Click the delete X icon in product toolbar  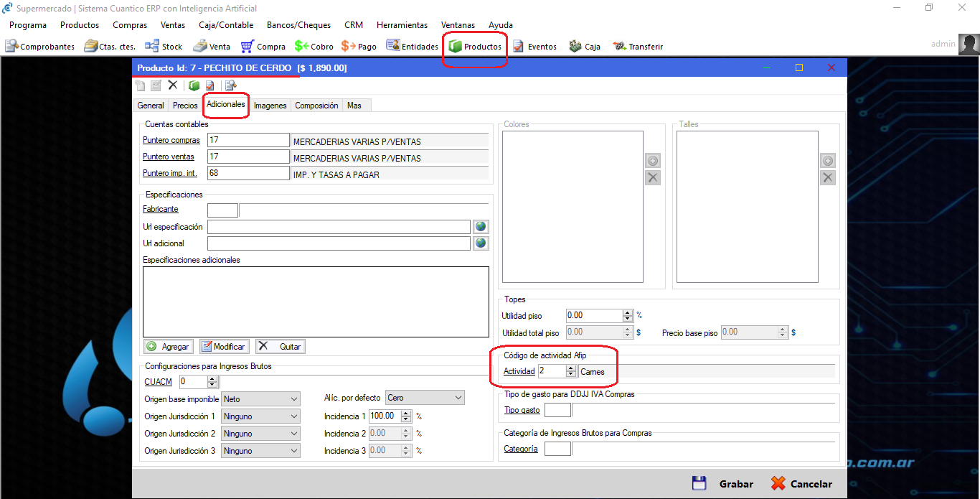pos(172,85)
